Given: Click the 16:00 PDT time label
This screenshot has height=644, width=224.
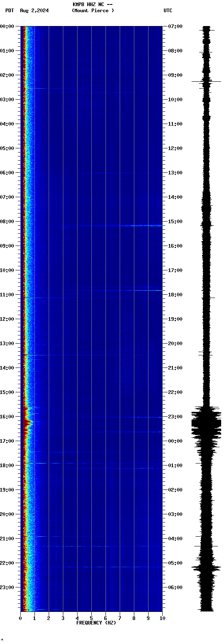Looking at the screenshot, I should coord(7,417).
